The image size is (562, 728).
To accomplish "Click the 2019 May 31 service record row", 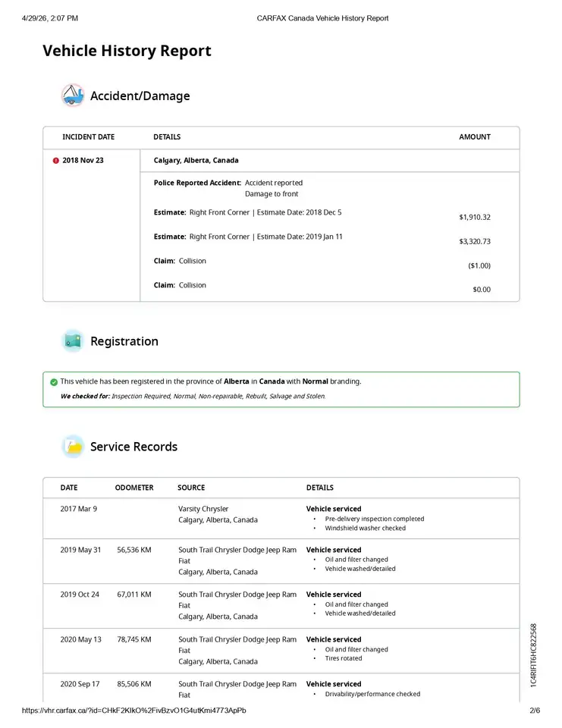I will point(281,561).
